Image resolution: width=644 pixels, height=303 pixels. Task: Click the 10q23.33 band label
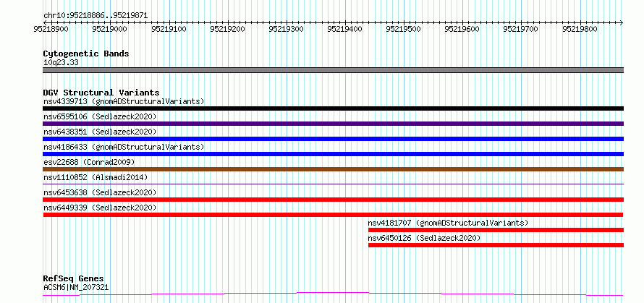tap(61, 63)
